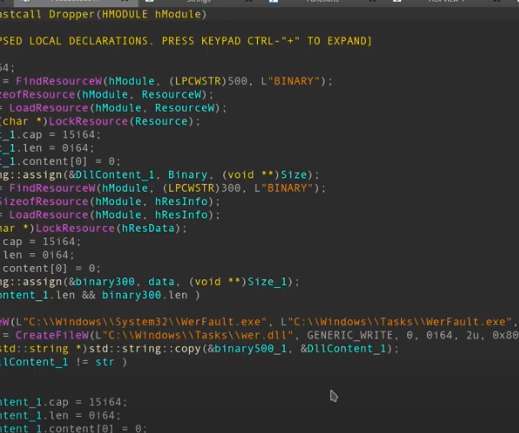519x433 pixels.
Task: Select the (LPCWSTR)500 resource ID cast
Action: tap(208, 81)
